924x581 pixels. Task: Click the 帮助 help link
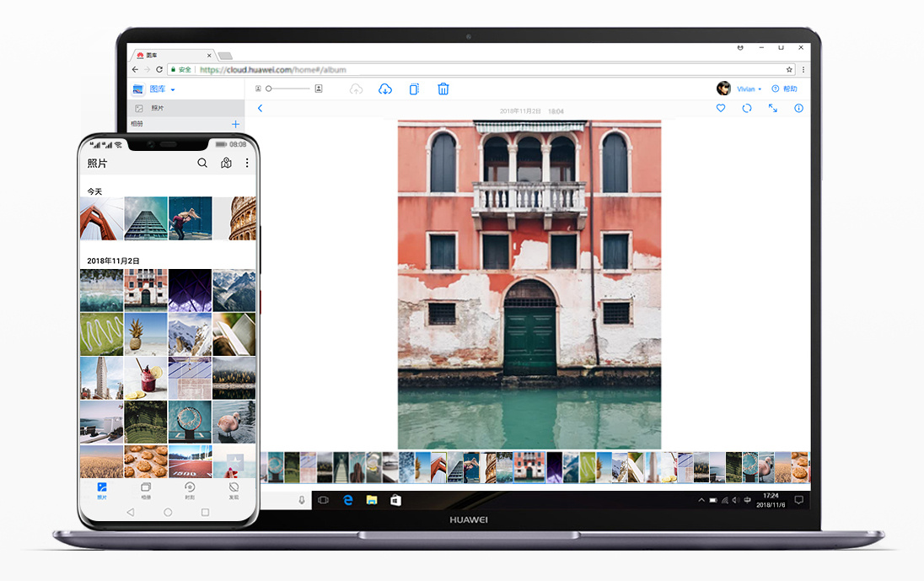pyautogui.click(x=784, y=89)
